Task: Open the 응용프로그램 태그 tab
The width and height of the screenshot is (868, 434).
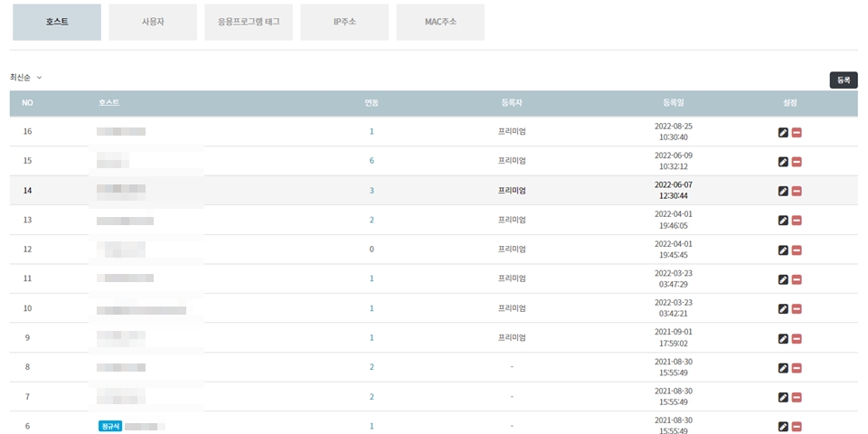Action: click(x=249, y=22)
